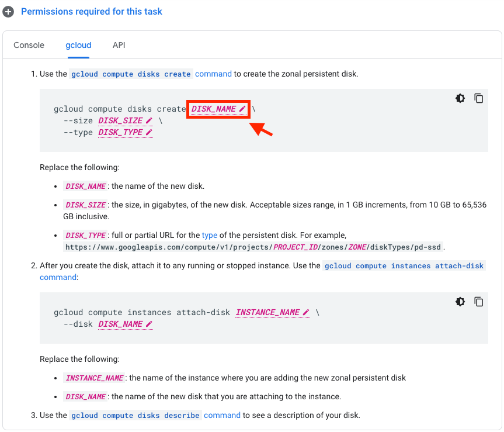Click pencil icon beside DISK_SIZE variable
Screen dimensions: 504x432
click(x=149, y=120)
